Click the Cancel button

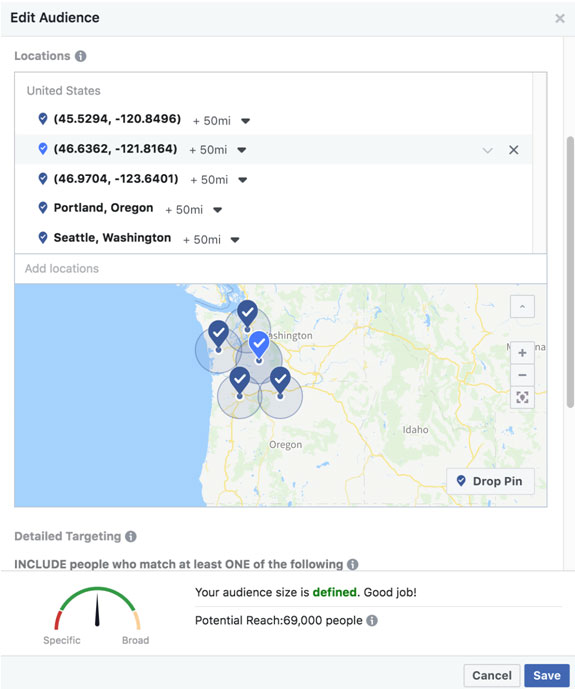(x=492, y=675)
